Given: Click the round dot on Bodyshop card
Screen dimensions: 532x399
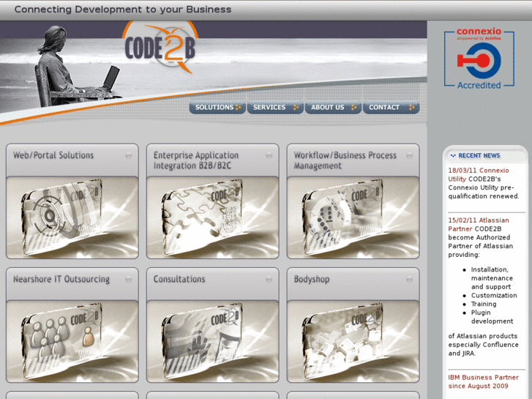Looking at the screenshot, I should 410,279.
